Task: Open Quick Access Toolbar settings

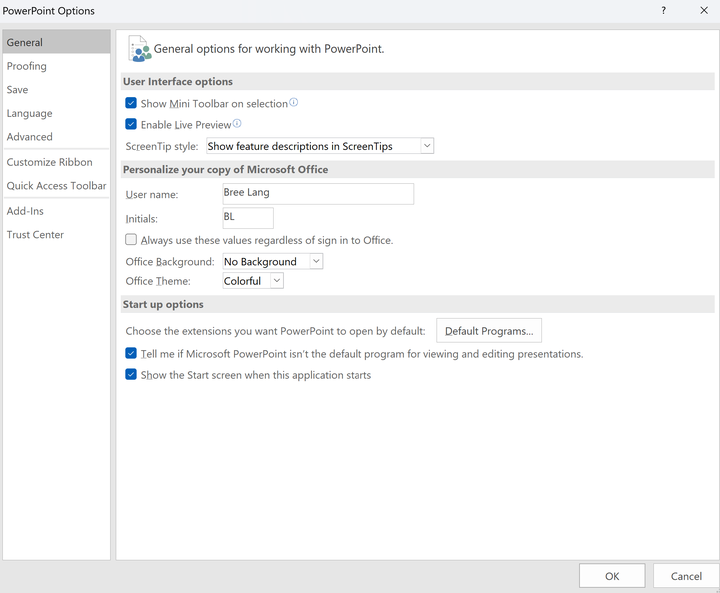Action: click(56, 186)
